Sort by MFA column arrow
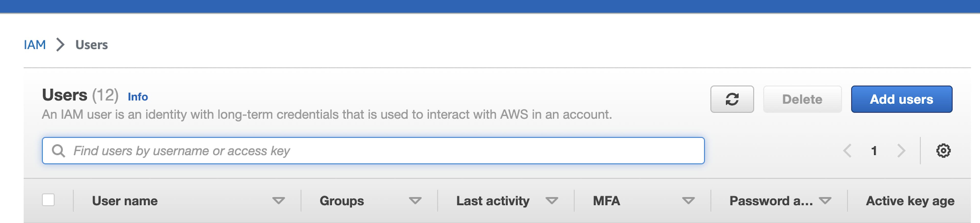980x223 pixels. point(688,201)
